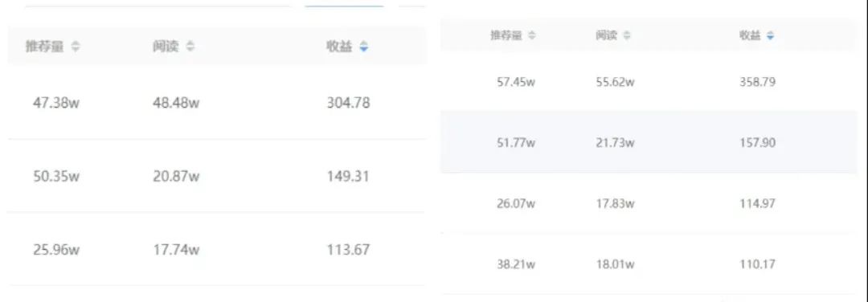This screenshot has height=302, width=868.
Task: Click 推荐量 header text in right table
Action: (506, 35)
